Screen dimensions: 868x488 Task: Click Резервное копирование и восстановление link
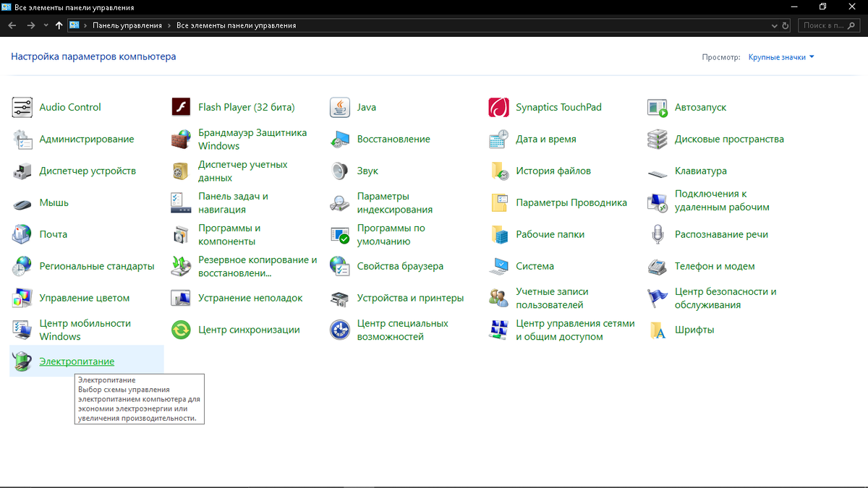[258, 266]
